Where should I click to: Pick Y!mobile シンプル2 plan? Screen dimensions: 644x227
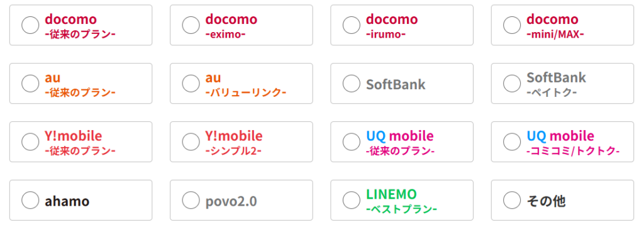191,142
